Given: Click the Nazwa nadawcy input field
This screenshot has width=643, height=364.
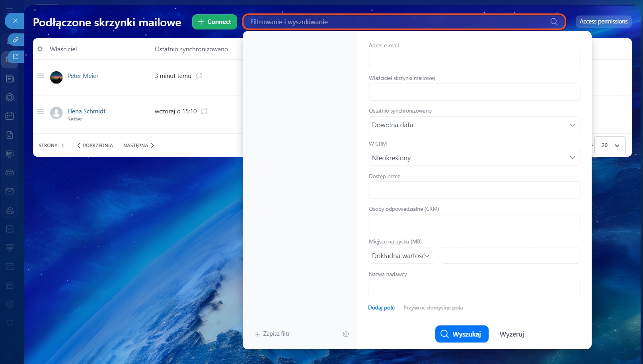Looking at the screenshot, I should [474, 288].
